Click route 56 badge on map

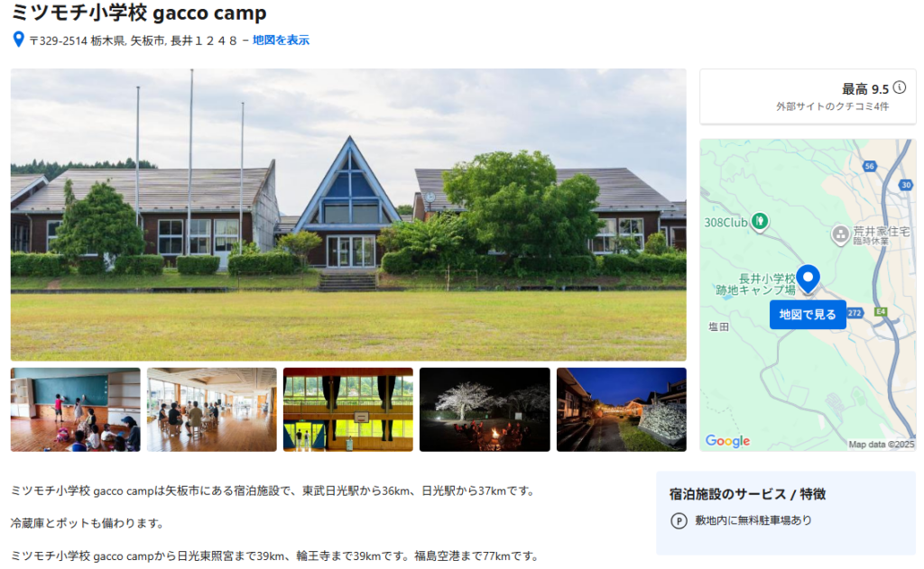869,167
